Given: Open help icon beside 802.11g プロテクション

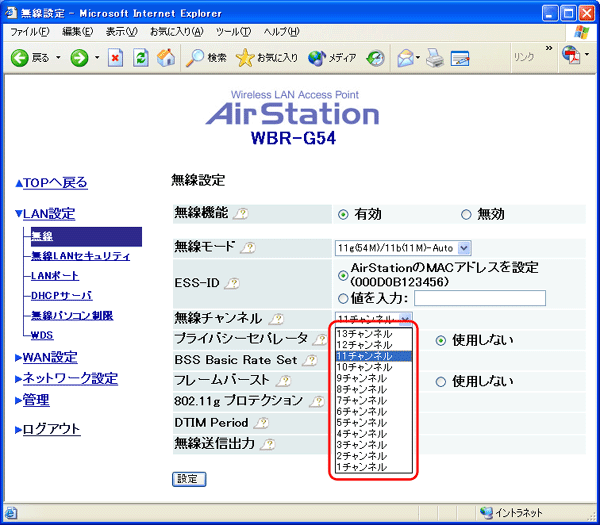Looking at the screenshot, I should click(x=317, y=401).
